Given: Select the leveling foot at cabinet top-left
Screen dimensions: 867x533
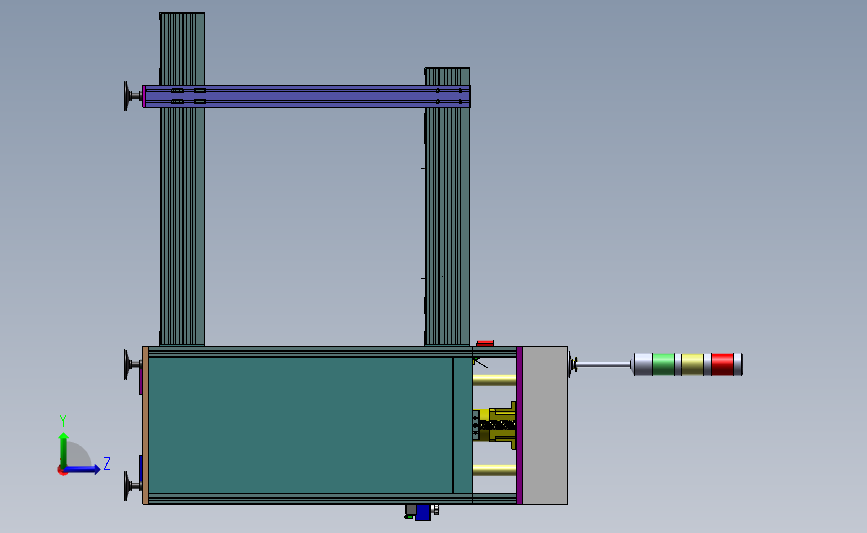Looking at the screenshot, I should coord(133,364).
